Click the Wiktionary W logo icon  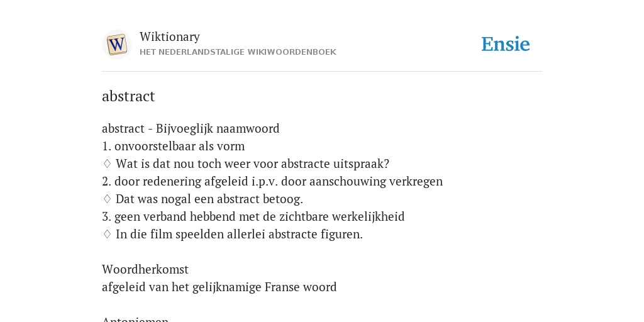(116, 45)
